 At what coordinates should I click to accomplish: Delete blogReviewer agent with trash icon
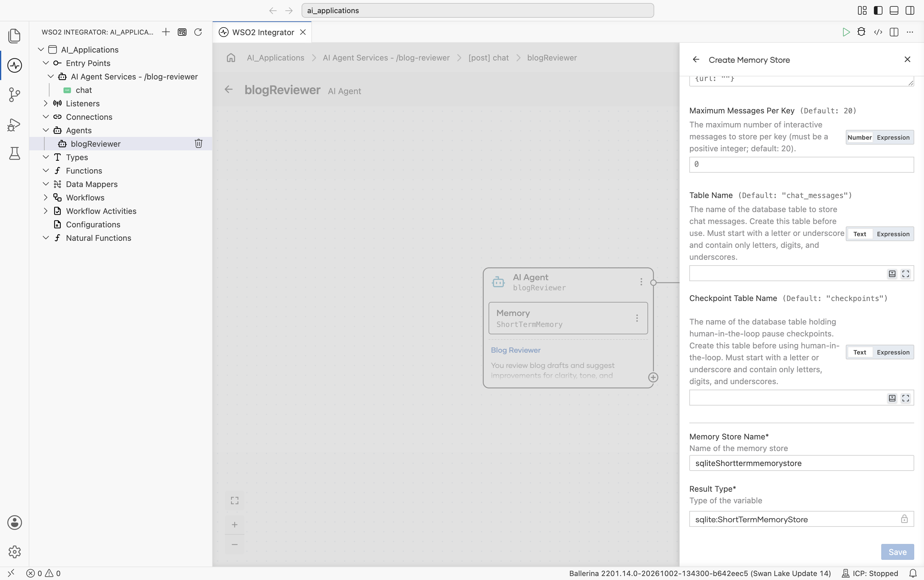pos(198,143)
